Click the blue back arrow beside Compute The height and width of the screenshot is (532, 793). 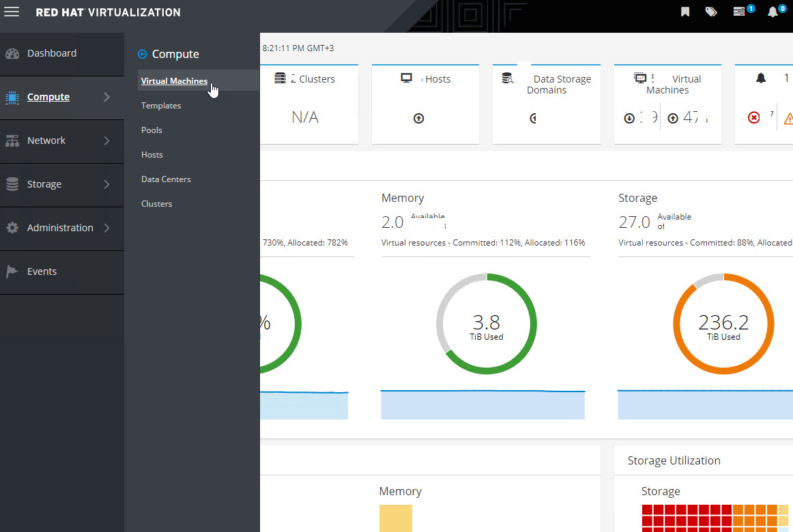143,55
